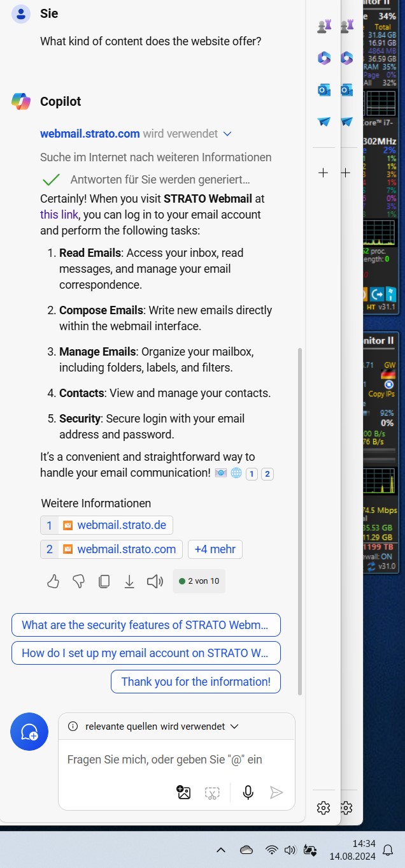Click 'Compose Emails' bold list item

pyautogui.click(x=101, y=310)
